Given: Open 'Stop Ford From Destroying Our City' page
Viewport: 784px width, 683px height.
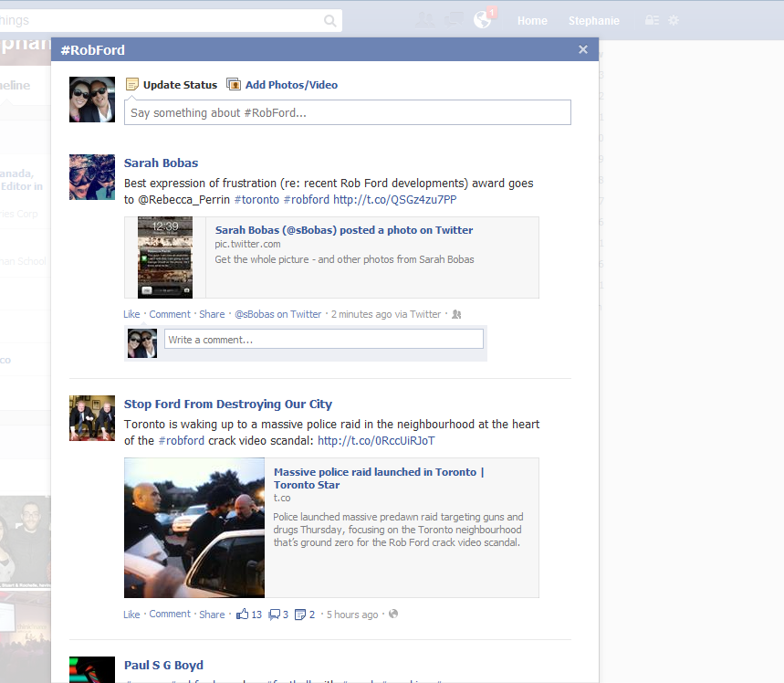Looking at the screenshot, I should pyautogui.click(x=228, y=405).
